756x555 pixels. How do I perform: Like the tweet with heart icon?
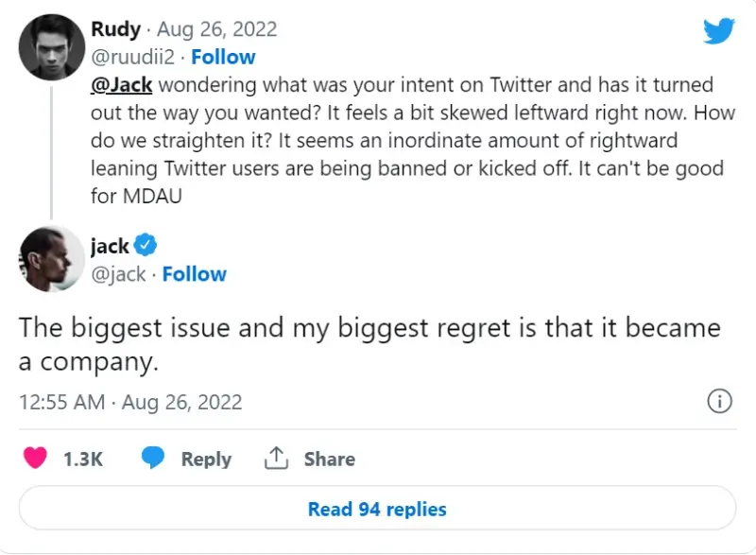[x=35, y=459]
